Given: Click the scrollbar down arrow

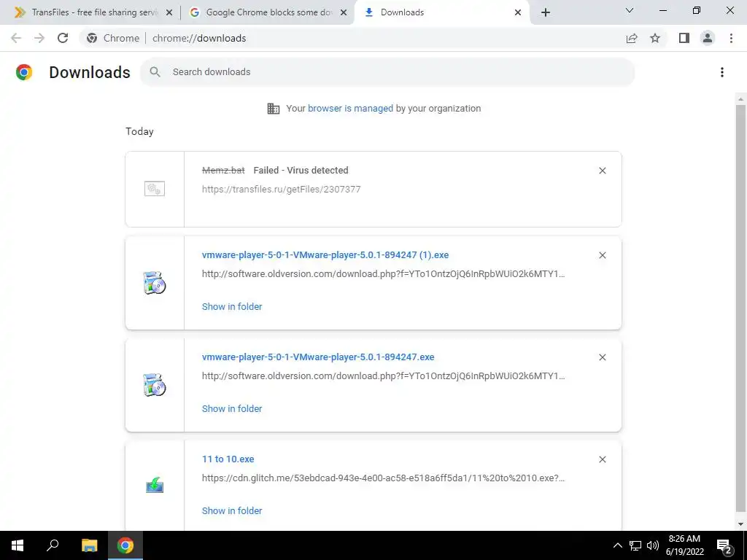Looking at the screenshot, I should (x=740, y=524).
